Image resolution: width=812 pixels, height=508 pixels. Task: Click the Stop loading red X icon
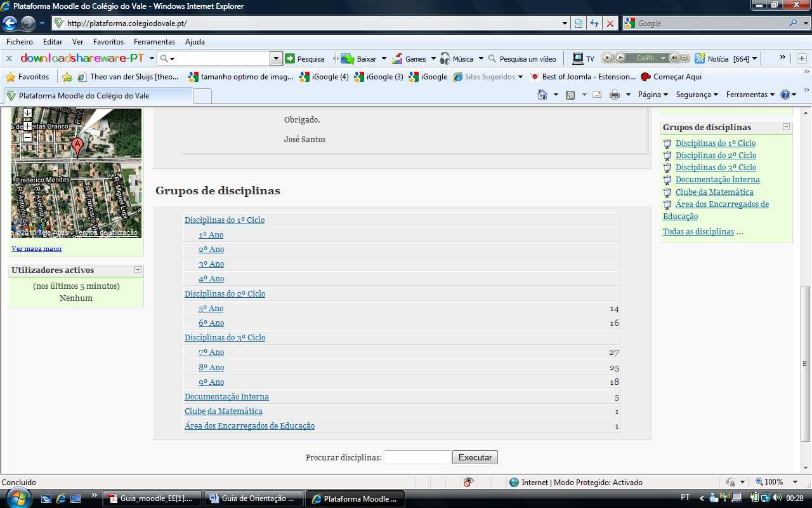(610, 23)
